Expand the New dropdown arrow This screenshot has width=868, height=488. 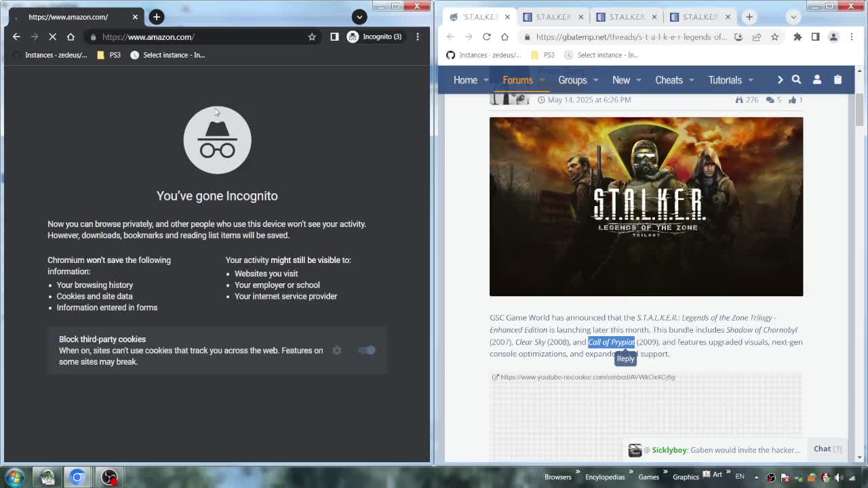coord(639,80)
